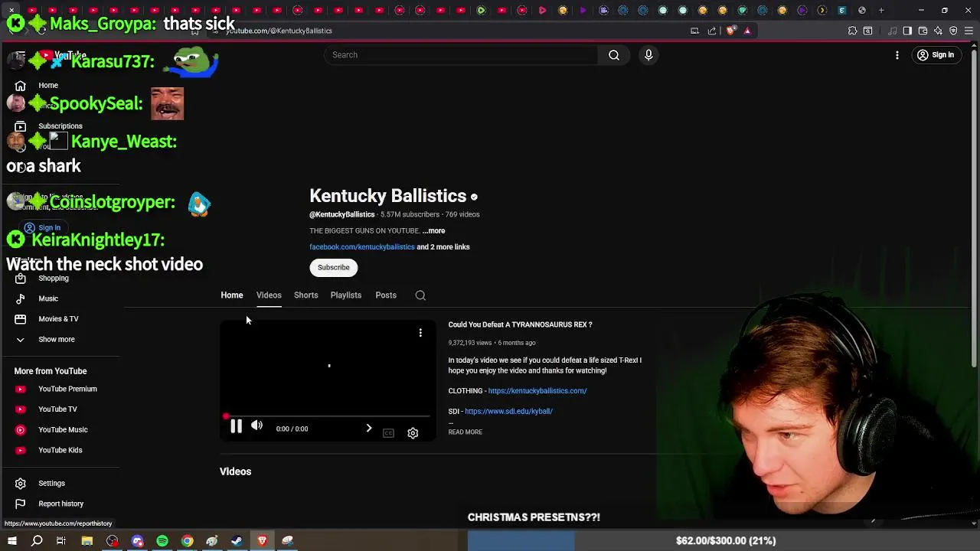Pause the featured video preview
This screenshot has height=551, width=980.
(x=236, y=427)
